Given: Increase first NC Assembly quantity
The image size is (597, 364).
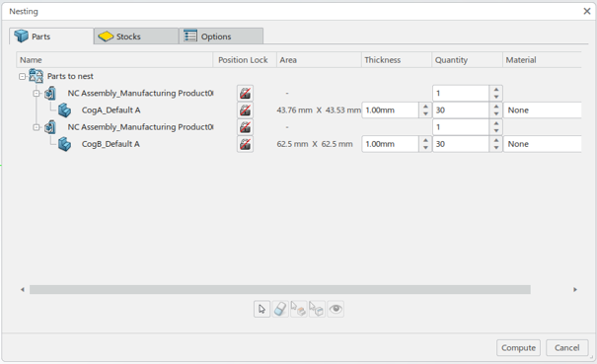Looking at the screenshot, I should point(496,90).
